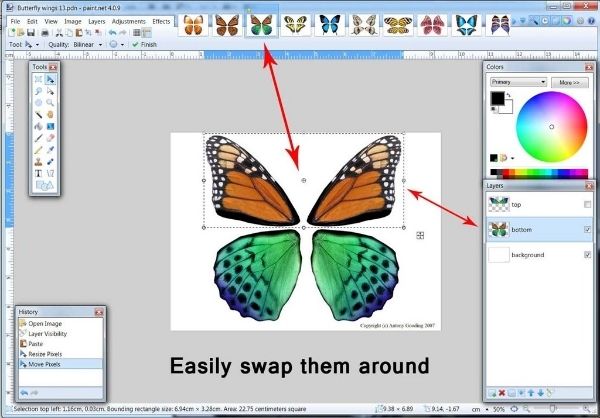Open the Effects menu
The height and width of the screenshot is (418, 600).
161,21
